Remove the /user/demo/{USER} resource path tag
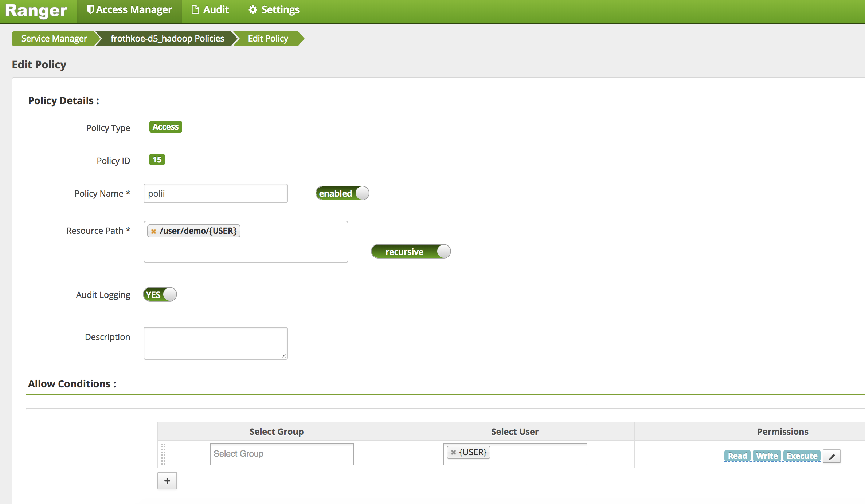This screenshot has height=504, width=865. coord(154,231)
